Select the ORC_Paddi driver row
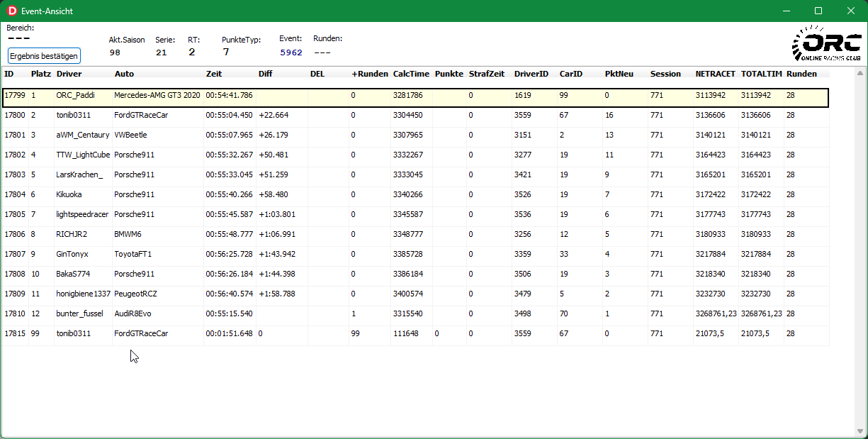Viewport: 868px width, 439px height. (x=75, y=95)
